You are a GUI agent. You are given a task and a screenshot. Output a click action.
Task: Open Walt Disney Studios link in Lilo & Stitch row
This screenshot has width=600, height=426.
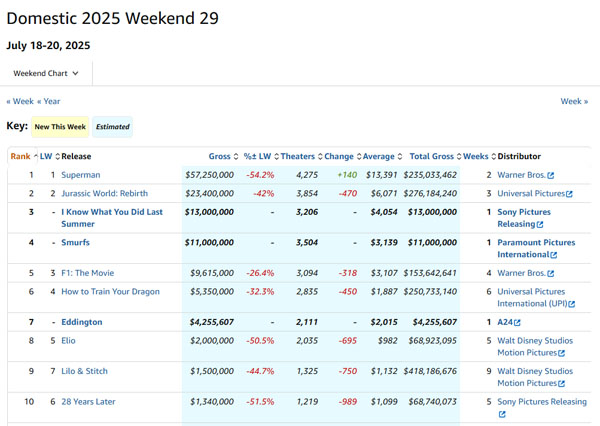pyautogui.click(x=535, y=377)
